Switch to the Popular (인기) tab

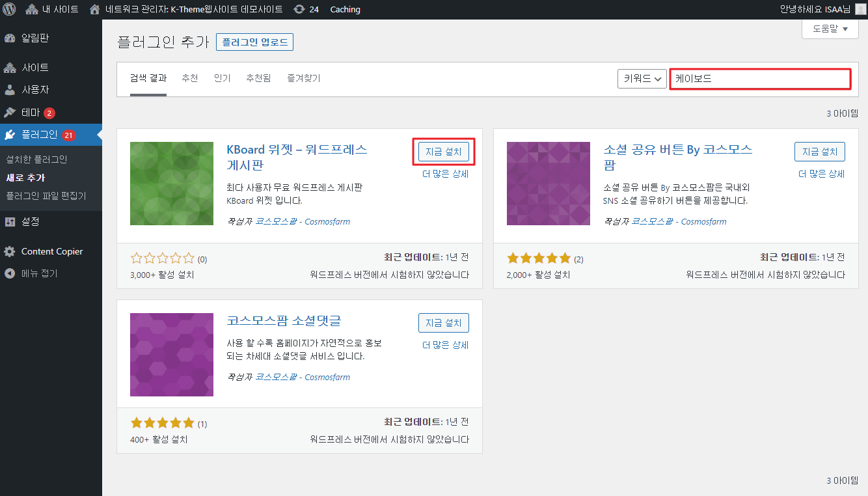click(223, 78)
